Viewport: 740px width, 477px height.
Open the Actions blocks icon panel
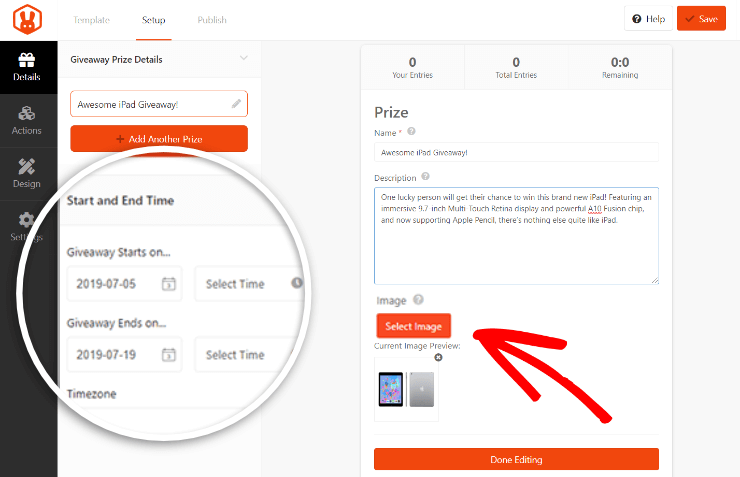(x=27, y=121)
